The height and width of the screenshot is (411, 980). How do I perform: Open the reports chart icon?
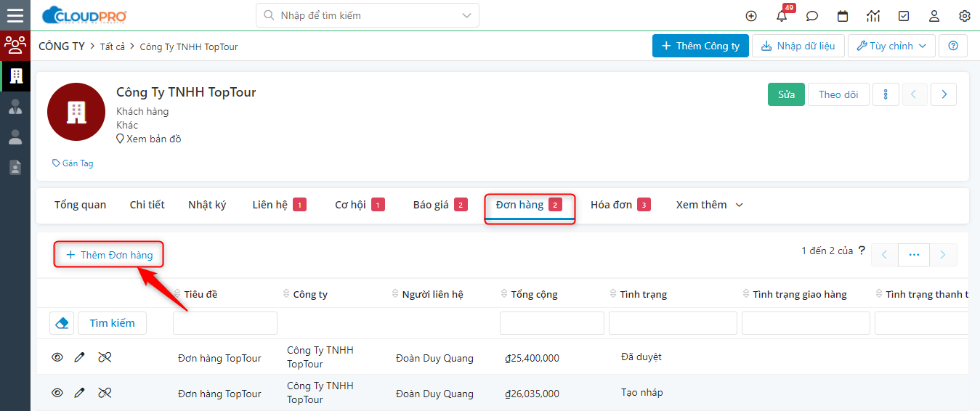[x=873, y=16]
